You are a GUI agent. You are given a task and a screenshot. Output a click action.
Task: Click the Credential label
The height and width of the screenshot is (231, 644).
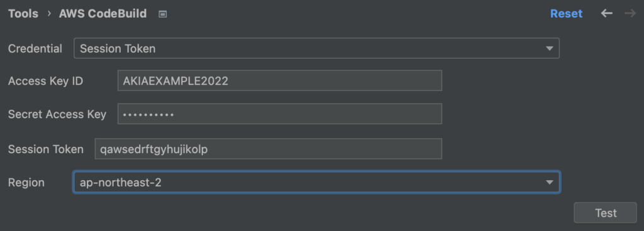[x=35, y=48]
